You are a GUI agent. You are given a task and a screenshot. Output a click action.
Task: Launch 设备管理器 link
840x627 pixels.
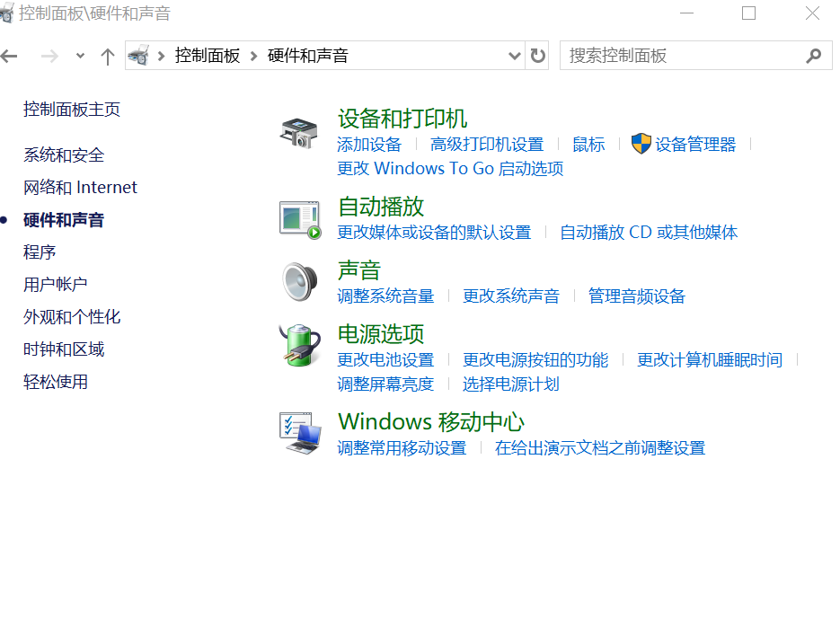[694, 144]
